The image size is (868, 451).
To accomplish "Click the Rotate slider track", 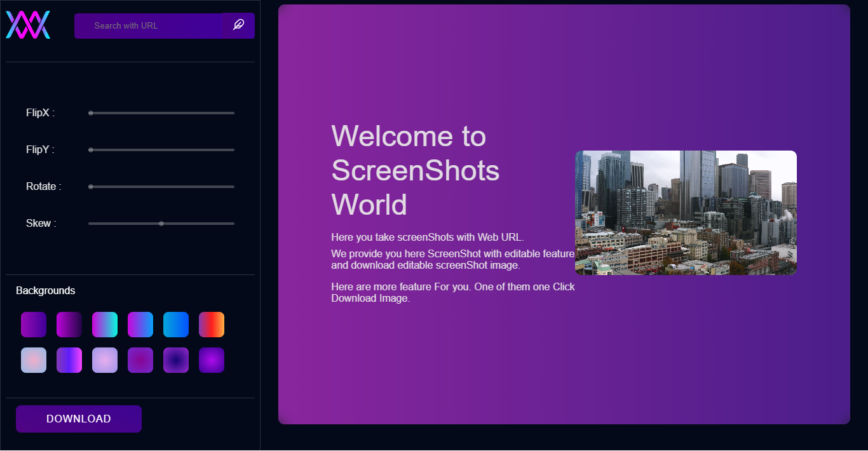I will click(161, 187).
